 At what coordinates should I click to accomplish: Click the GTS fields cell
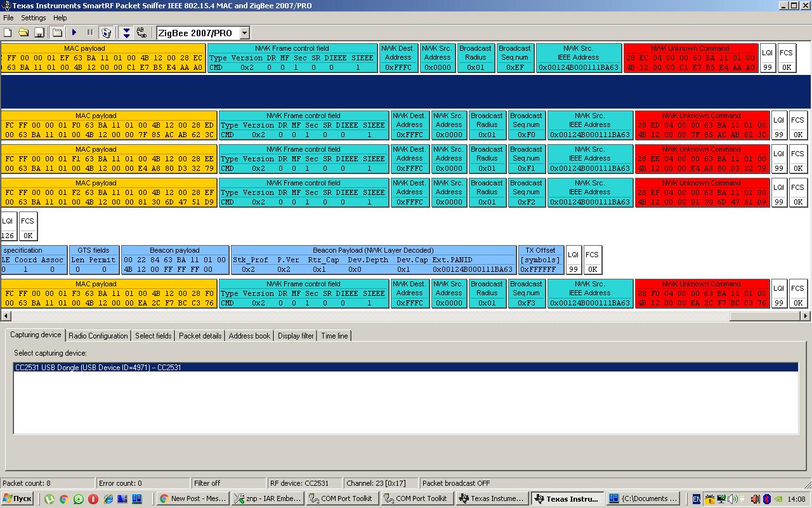93,260
